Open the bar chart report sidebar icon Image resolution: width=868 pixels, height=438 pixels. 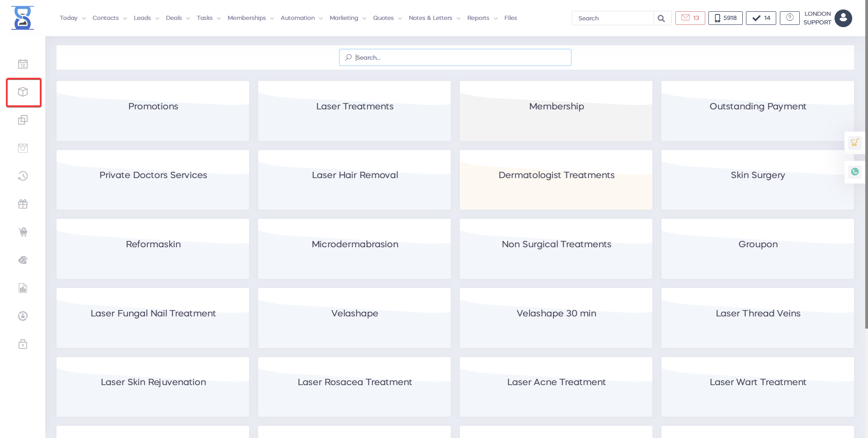click(x=23, y=288)
